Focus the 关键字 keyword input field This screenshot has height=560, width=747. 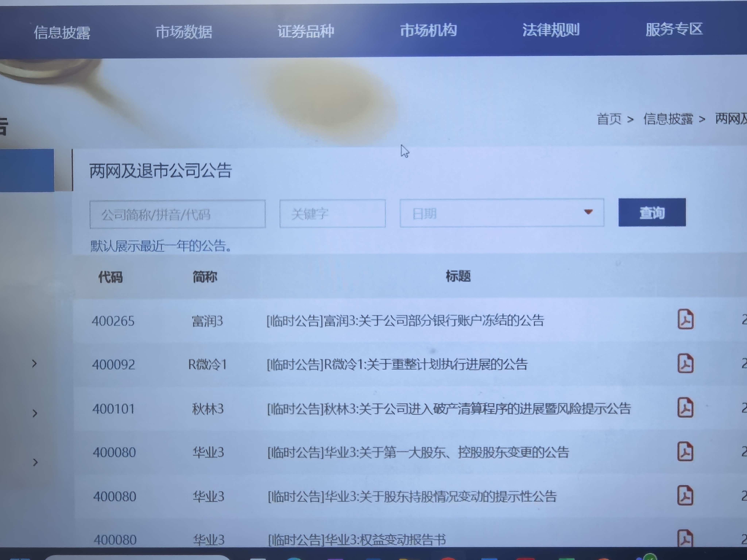click(x=332, y=214)
